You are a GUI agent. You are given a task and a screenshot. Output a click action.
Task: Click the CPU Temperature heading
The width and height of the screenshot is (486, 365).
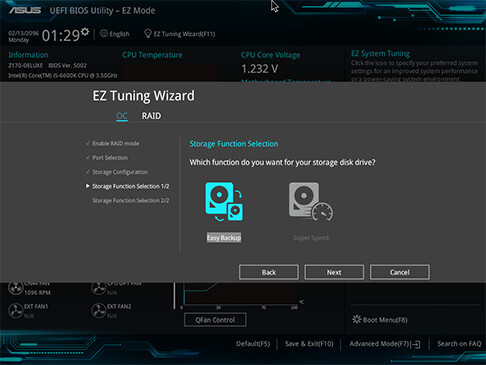click(152, 55)
